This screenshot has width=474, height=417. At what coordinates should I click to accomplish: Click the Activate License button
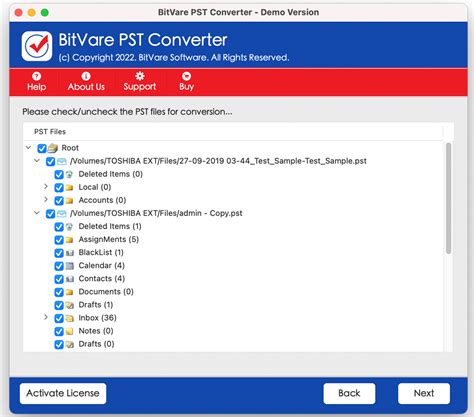pyautogui.click(x=63, y=393)
